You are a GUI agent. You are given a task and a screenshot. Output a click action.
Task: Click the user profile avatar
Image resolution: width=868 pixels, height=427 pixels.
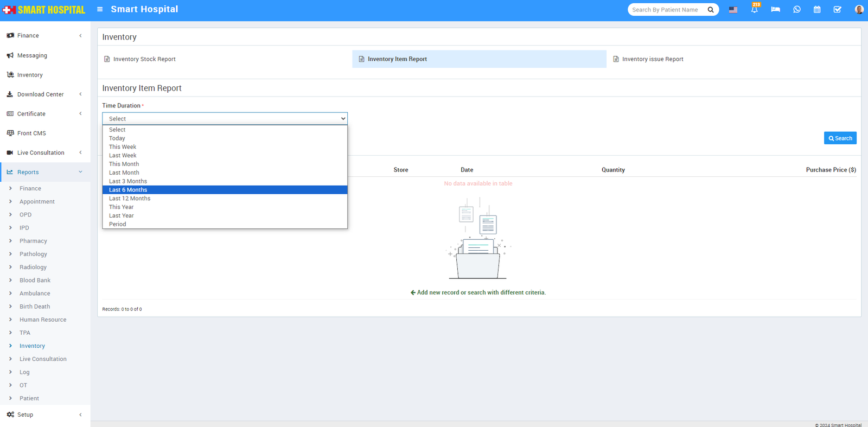[x=859, y=10]
